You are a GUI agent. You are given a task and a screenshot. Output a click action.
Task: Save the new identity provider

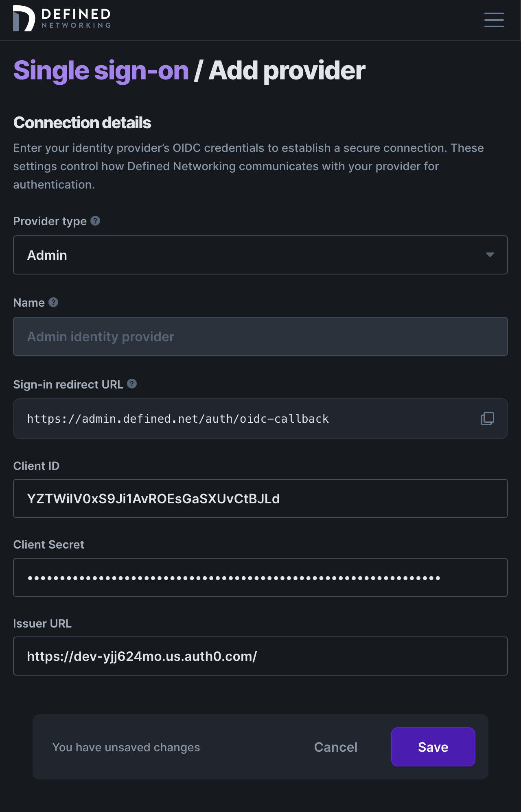pos(433,746)
